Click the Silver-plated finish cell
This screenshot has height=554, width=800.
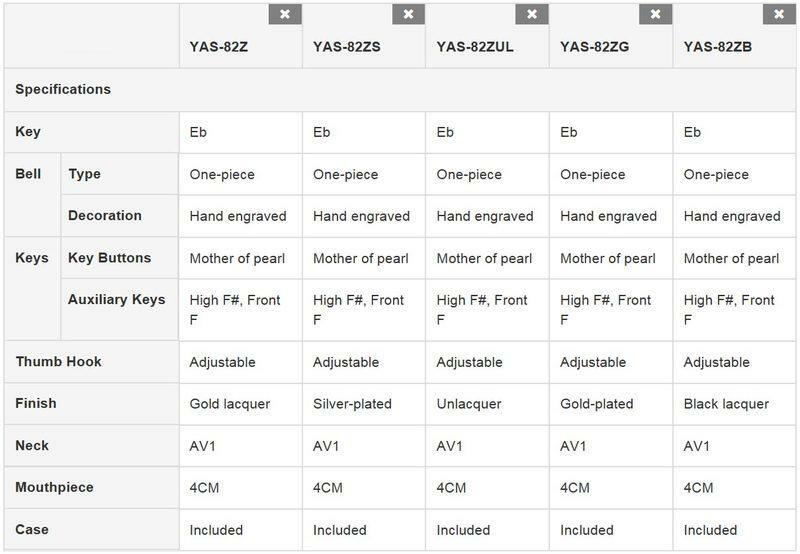click(x=352, y=404)
